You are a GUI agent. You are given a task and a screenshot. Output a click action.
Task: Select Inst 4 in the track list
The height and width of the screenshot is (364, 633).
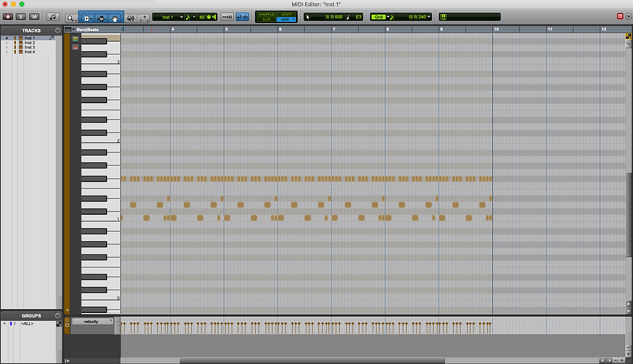pos(30,52)
